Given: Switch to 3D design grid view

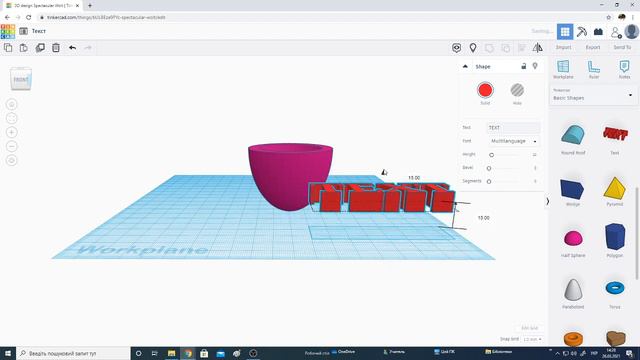Looking at the screenshot, I should 565,31.
